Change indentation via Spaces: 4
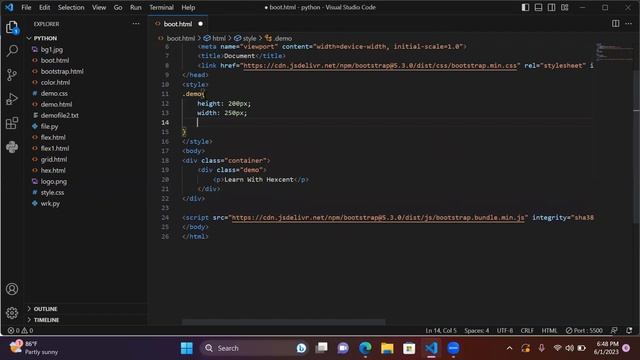640x360 pixels. 476,331
